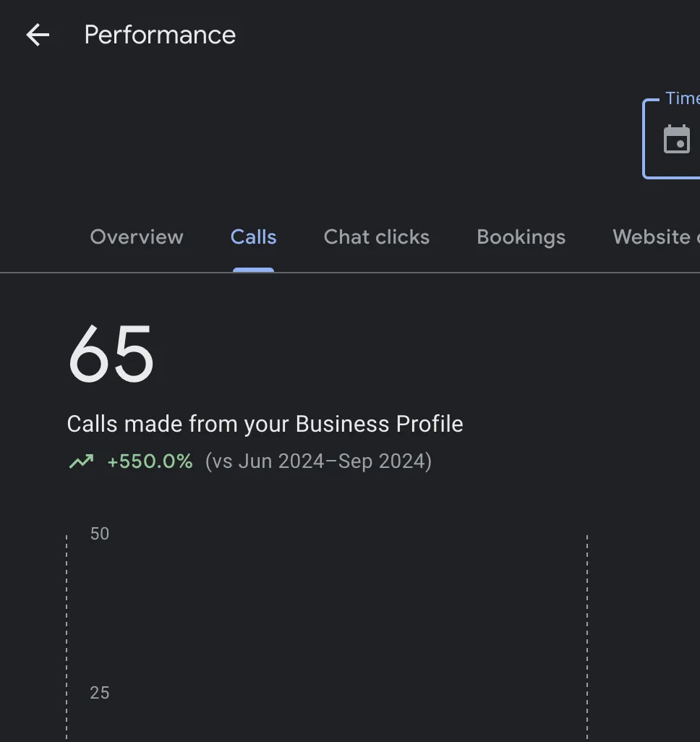Click the 50 label on chart axis
The height and width of the screenshot is (742, 700).
click(x=100, y=534)
